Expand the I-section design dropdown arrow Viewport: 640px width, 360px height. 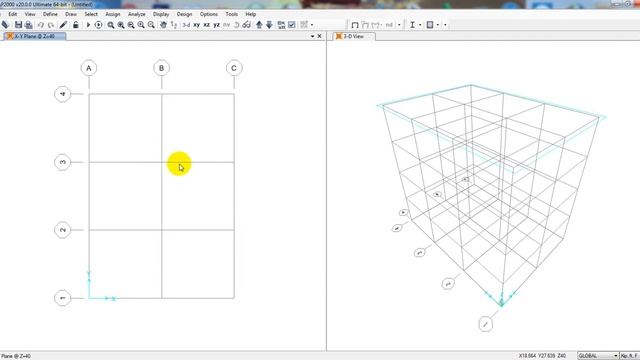point(420,25)
